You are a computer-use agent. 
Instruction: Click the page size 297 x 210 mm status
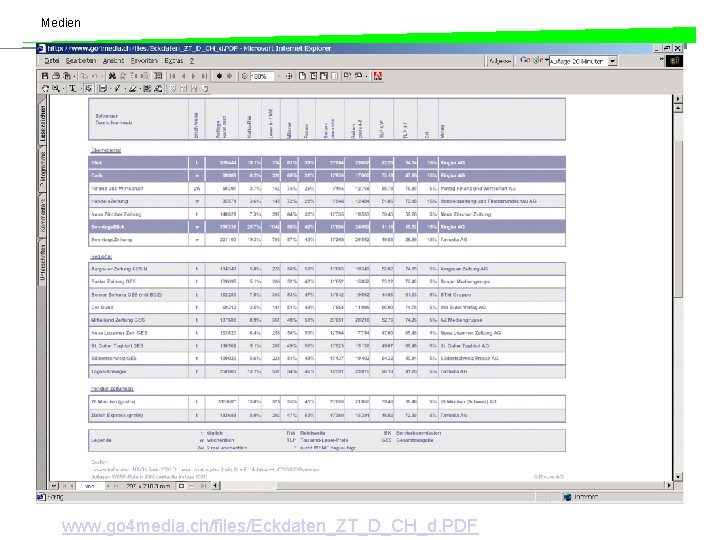pos(148,486)
